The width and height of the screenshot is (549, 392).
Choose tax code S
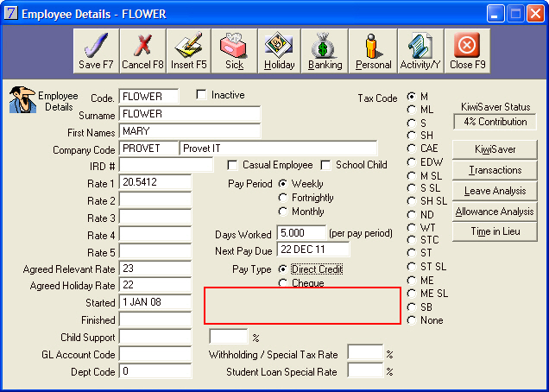pos(412,123)
